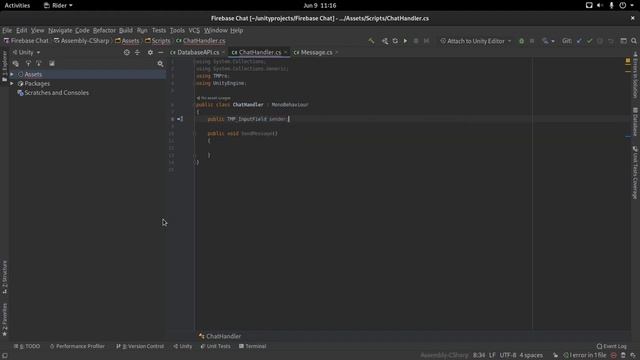Open the Window menu
This screenshot has height=360, width=640.
pos(216,30)
